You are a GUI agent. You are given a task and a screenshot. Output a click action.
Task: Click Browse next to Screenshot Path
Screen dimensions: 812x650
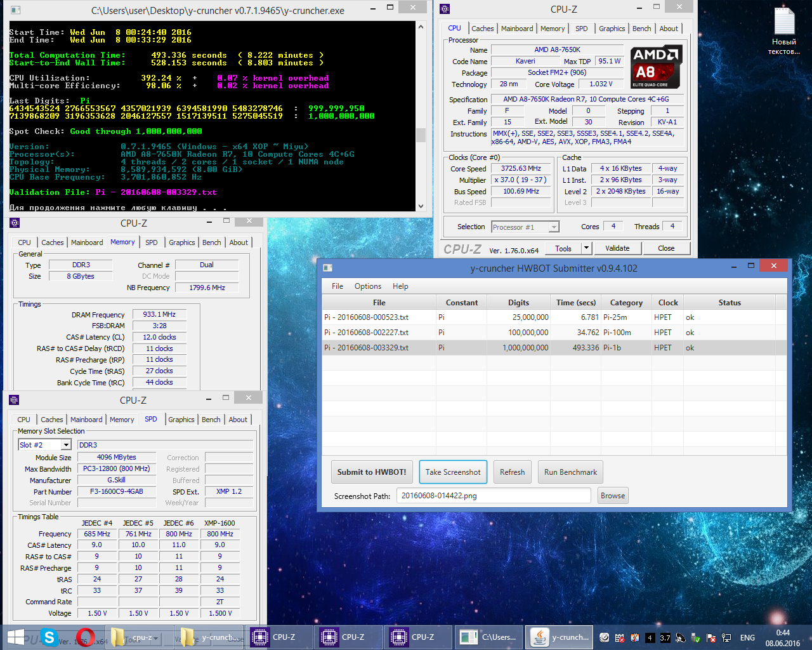(613, 496)
